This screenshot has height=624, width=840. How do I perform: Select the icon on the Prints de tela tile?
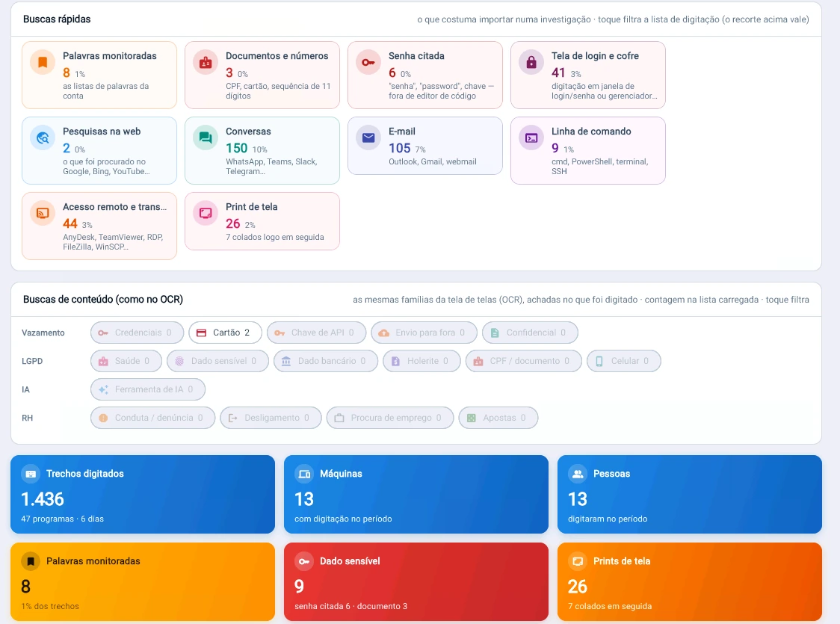578,560
